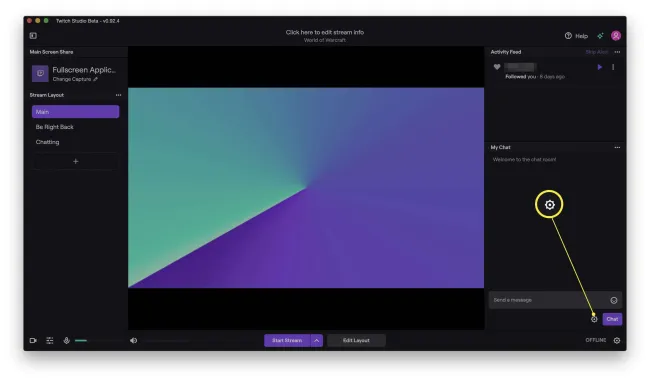The width and height of the screenshot is (650, 382).
Task: Replay the follower alert play icon
Action: tap(599, 67)
